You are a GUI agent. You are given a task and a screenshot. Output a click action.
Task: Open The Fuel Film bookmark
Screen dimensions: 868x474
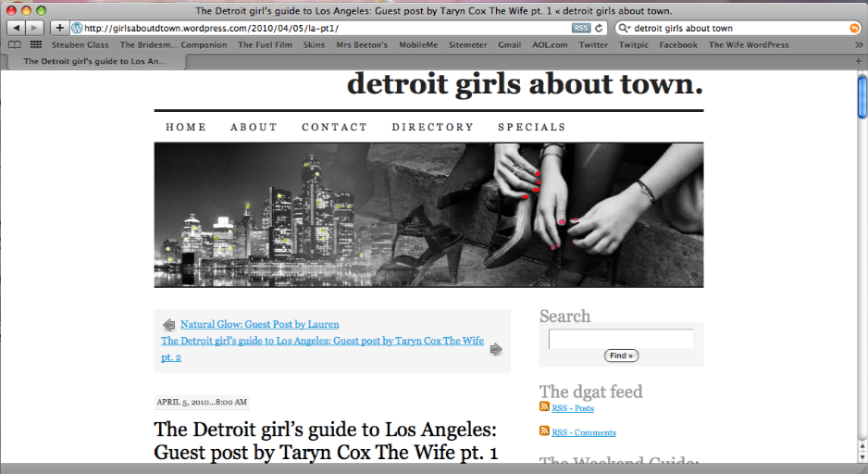265,44
